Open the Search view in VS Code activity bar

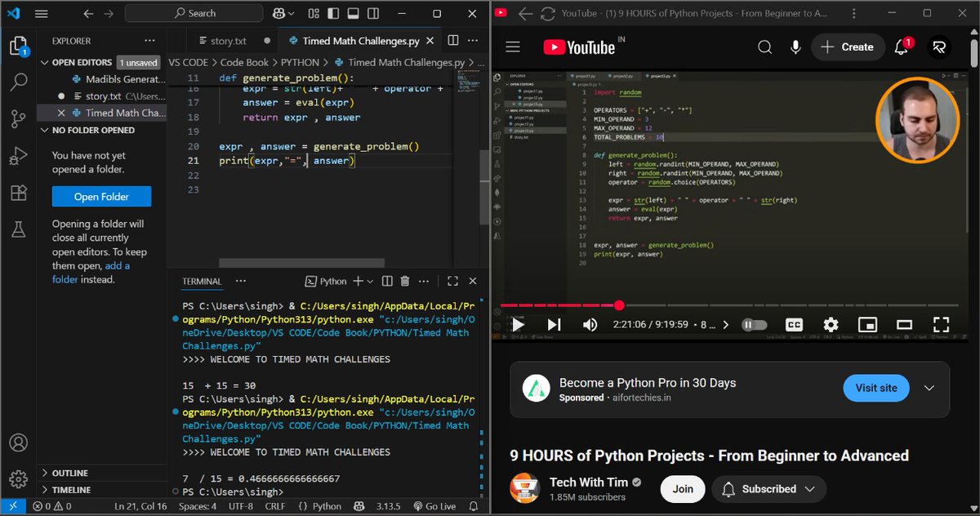coord(19,82)
